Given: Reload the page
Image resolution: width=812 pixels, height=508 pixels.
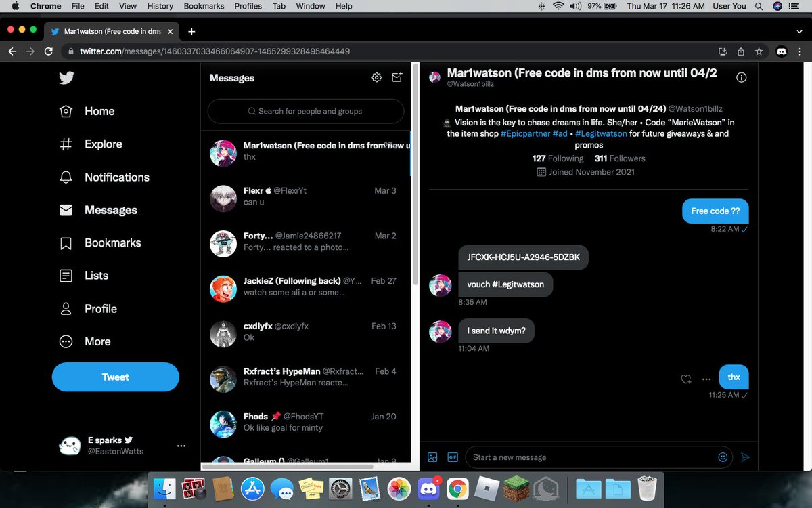Looking at the screenshot, I should [49, 51].
